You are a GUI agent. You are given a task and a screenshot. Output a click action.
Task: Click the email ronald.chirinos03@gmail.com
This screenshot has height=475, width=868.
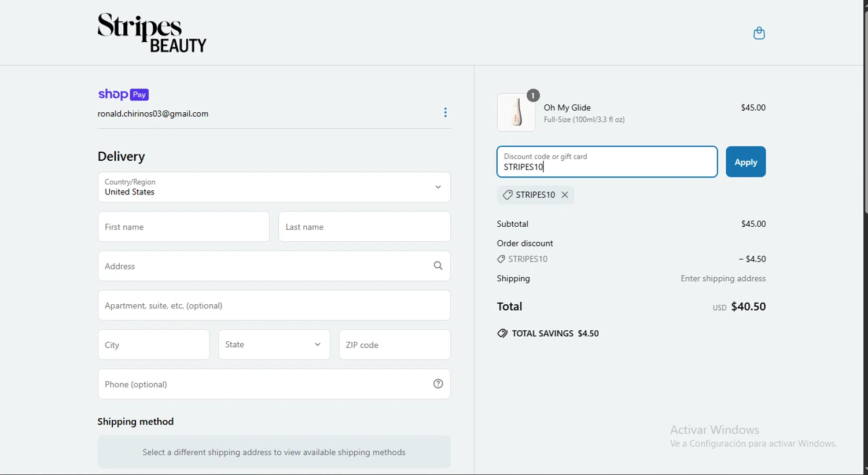click(x=153, y=114)
